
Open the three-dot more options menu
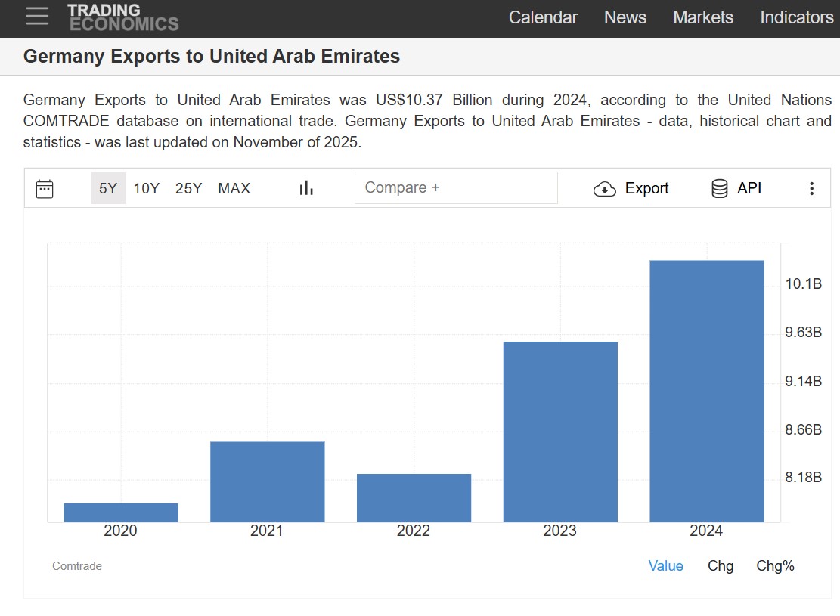click(811, 188)
